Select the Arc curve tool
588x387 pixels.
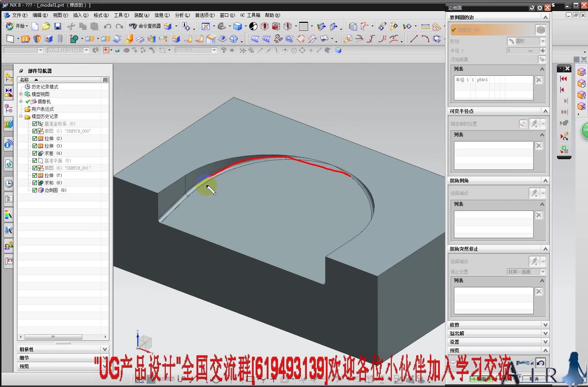[x=425, y=39]
